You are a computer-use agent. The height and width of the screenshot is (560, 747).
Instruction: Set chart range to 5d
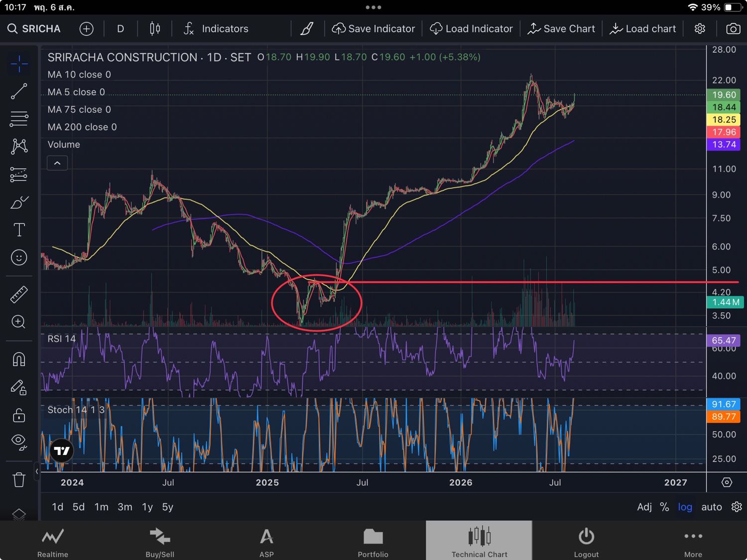pos(79,507)
